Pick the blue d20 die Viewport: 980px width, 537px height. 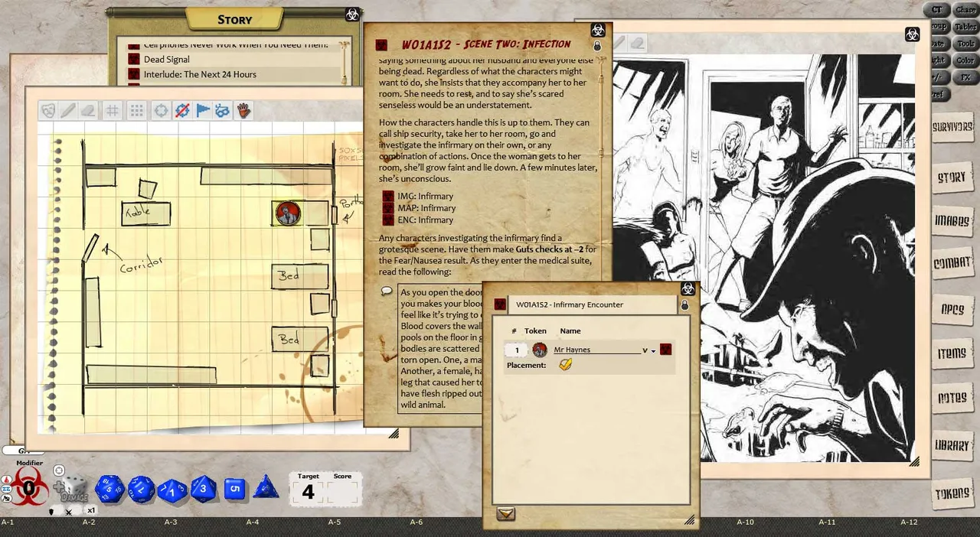tap(109, 489)
